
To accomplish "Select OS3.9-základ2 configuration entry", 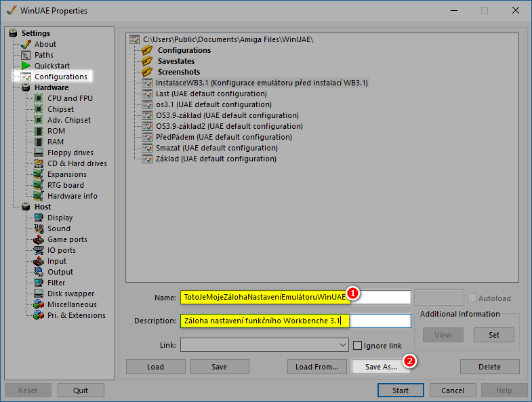I will (x=229, y=126).
